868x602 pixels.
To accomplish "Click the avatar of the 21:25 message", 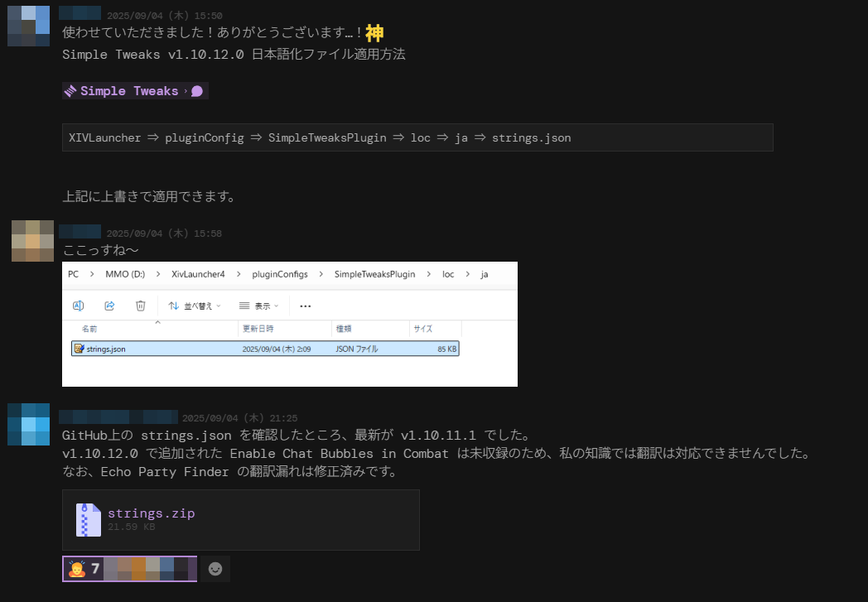I will coord(28,425).
